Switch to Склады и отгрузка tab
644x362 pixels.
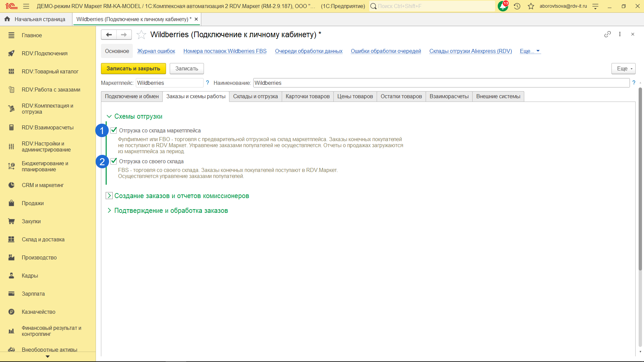click(255, 97)
